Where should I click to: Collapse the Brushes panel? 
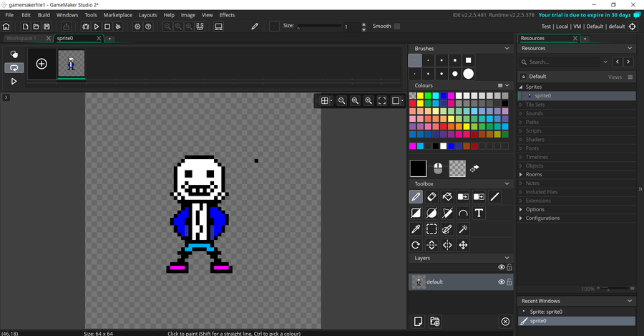pos(507,49)
